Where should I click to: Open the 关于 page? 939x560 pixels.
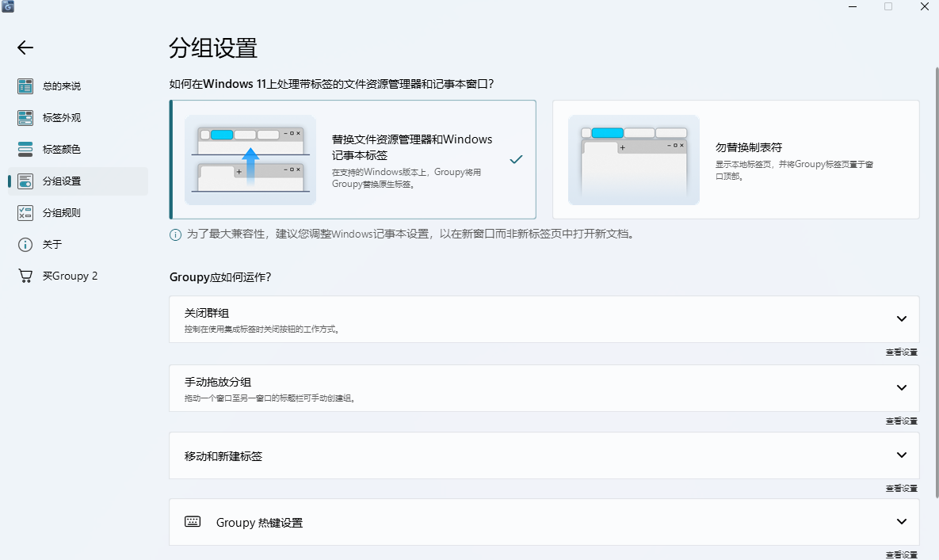point(78,245)
